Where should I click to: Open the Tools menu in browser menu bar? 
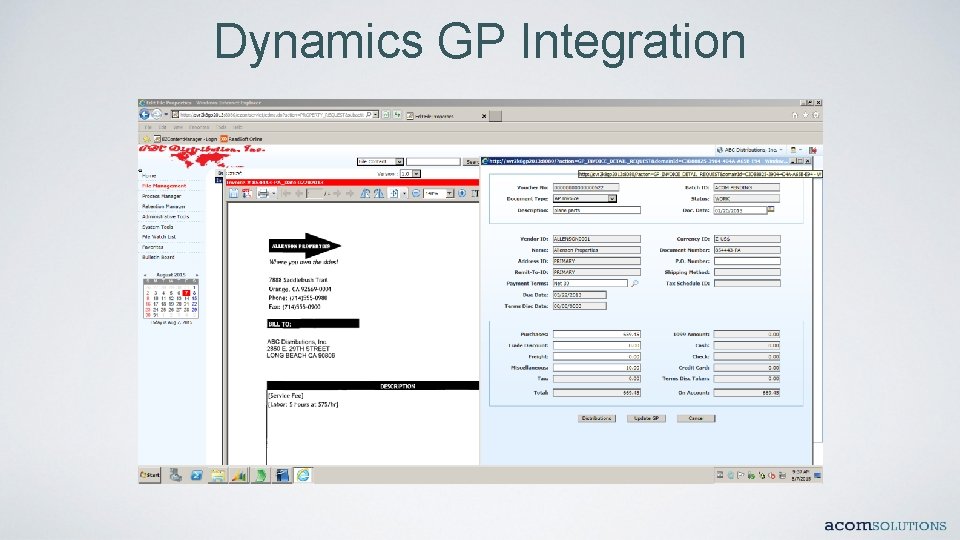click(x=221, y=127)
